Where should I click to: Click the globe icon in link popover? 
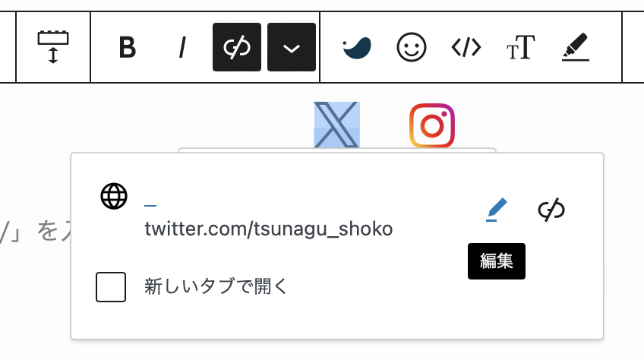pos(114,196)
